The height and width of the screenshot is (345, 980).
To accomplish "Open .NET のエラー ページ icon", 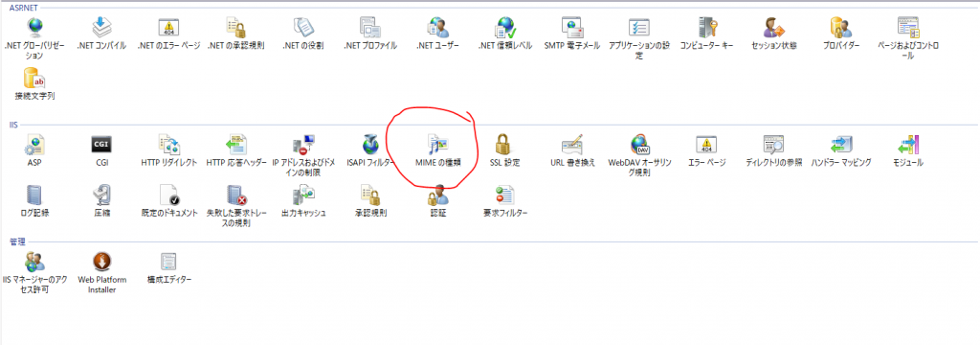I will pos(168,27).
